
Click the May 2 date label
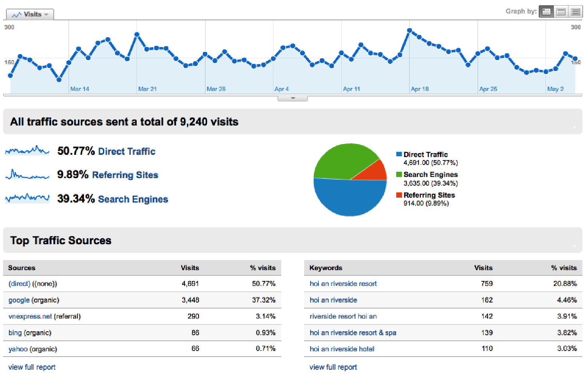tap(555, 89)
